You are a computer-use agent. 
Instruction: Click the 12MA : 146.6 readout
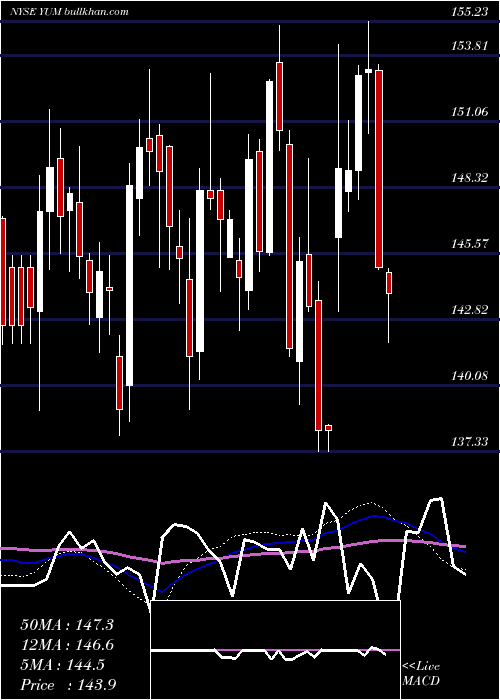67,645
